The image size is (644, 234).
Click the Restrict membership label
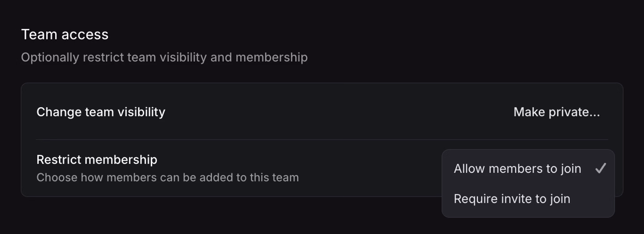click(97, 159)
